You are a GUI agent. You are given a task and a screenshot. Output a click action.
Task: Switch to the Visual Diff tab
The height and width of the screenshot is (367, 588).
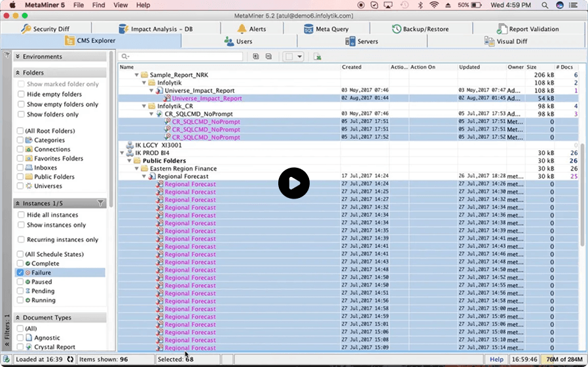(506, 41)
